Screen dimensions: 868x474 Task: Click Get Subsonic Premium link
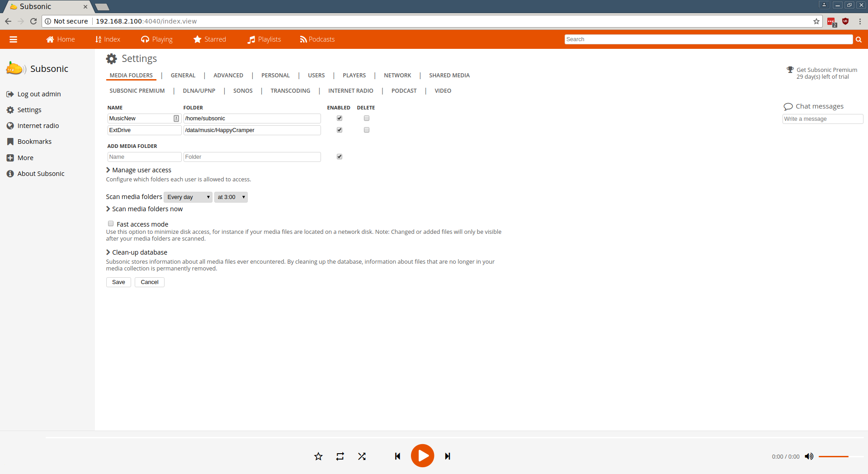827,70
